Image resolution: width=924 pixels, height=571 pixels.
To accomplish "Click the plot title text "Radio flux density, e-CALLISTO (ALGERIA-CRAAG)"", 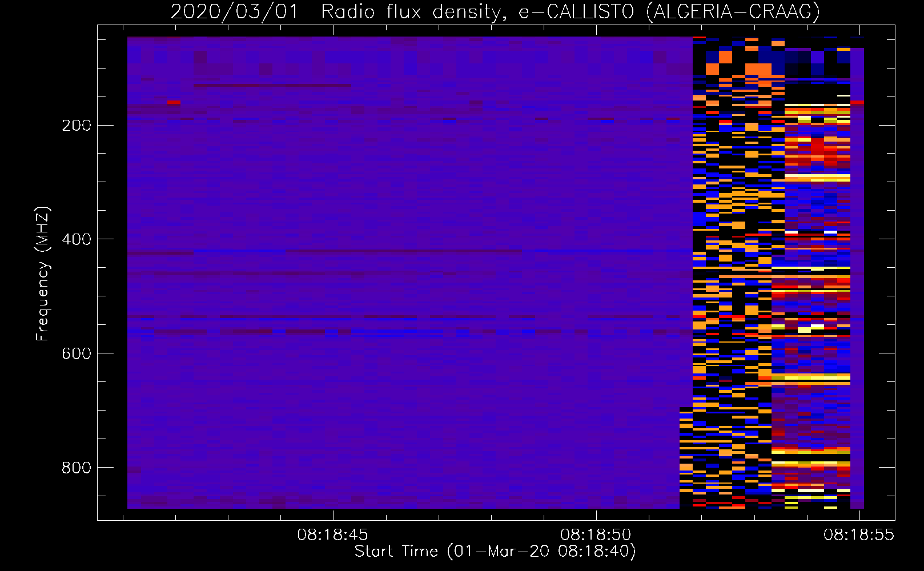I will [x=571, y=12].
